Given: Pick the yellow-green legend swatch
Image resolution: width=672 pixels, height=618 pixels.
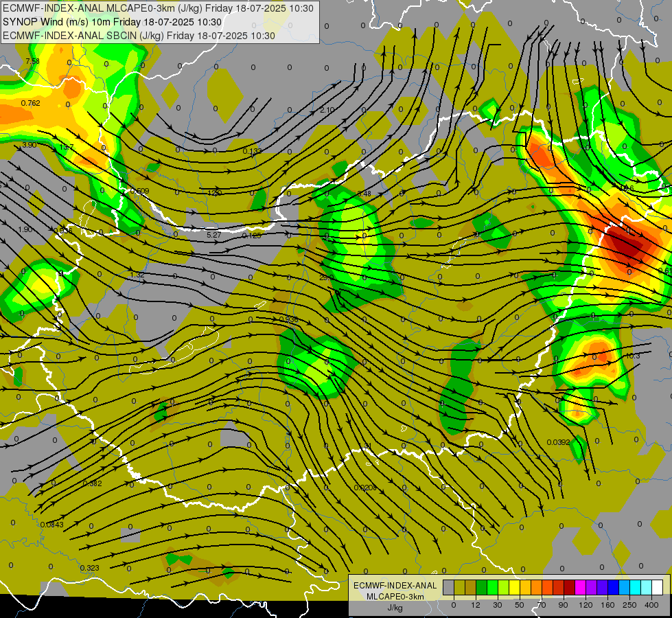Looking at the screenshot, I should click(503, 588).
